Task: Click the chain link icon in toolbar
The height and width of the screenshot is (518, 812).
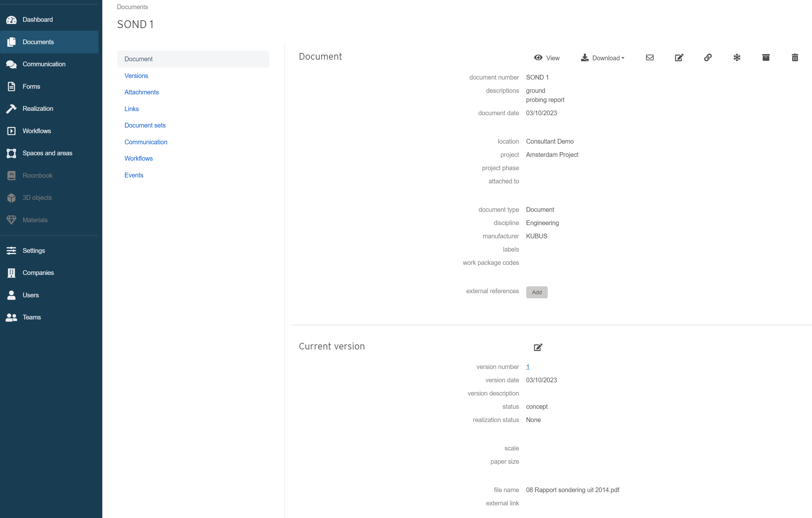Action: (708, 58)
